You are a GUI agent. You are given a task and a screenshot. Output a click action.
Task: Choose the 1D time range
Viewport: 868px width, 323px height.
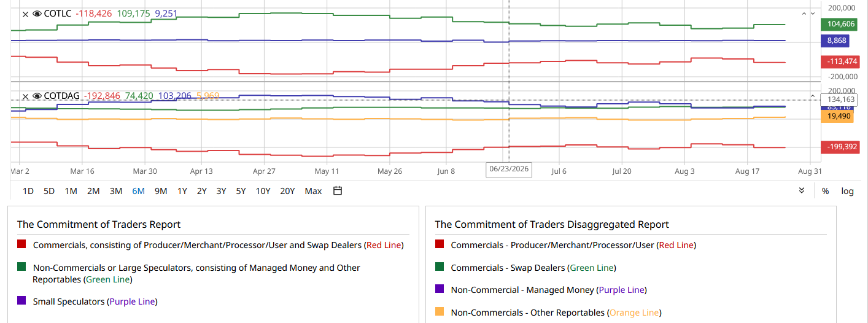pyautogui.click(x=28, y=191)
